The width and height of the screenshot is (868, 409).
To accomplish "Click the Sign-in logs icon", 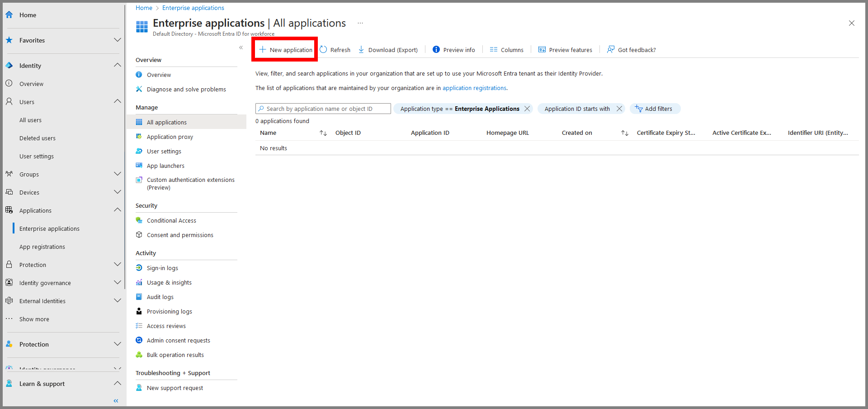I will (x=139, y=268).
